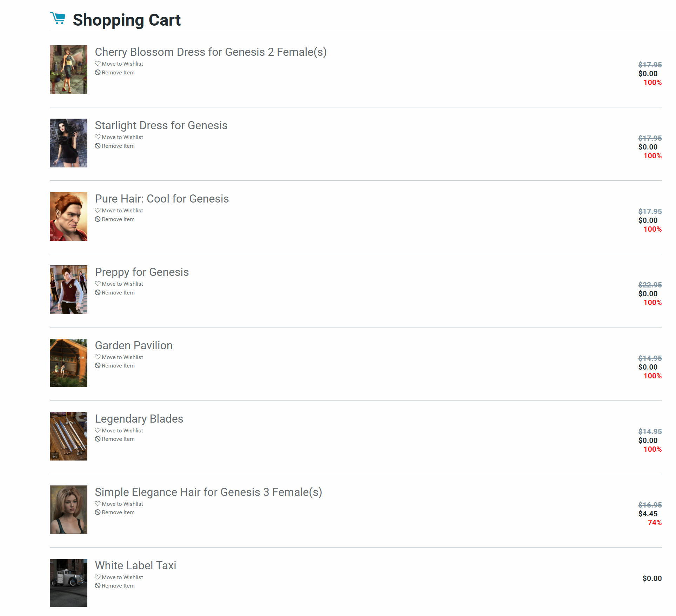Click remove icon for Starlight Dress
676x616 pixels.
coord(98,146)
